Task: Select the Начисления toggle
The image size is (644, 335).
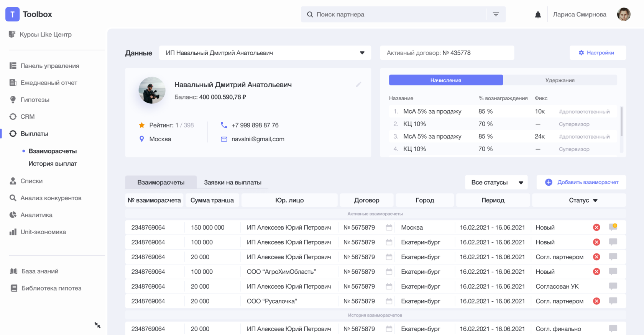Action: coord(445,80)
